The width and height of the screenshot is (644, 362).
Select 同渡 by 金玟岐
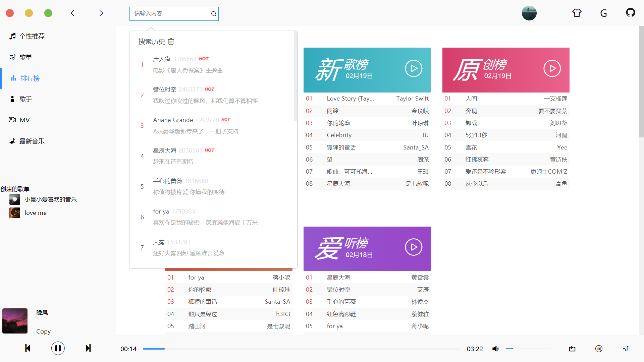[367, 111]
